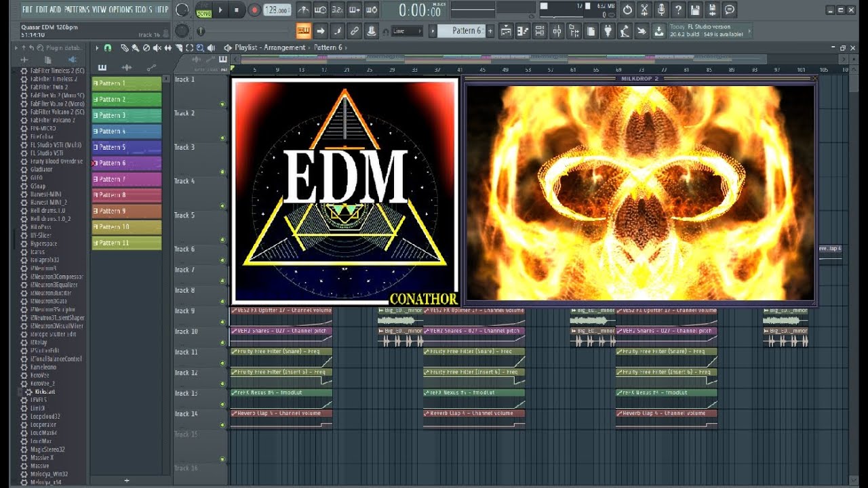
Task: Toggle the metronome icon
Action: pyautogui.click(x=303, y=10)
